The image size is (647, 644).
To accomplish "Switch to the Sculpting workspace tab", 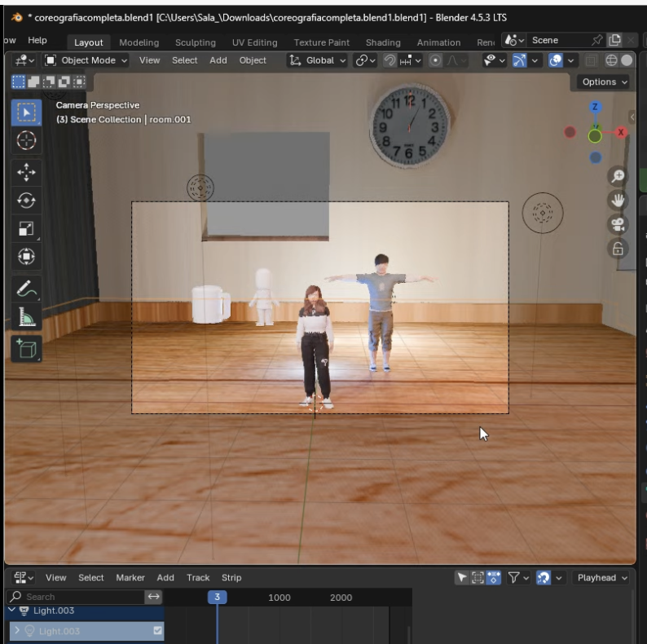I will click(x=196, y=42).
